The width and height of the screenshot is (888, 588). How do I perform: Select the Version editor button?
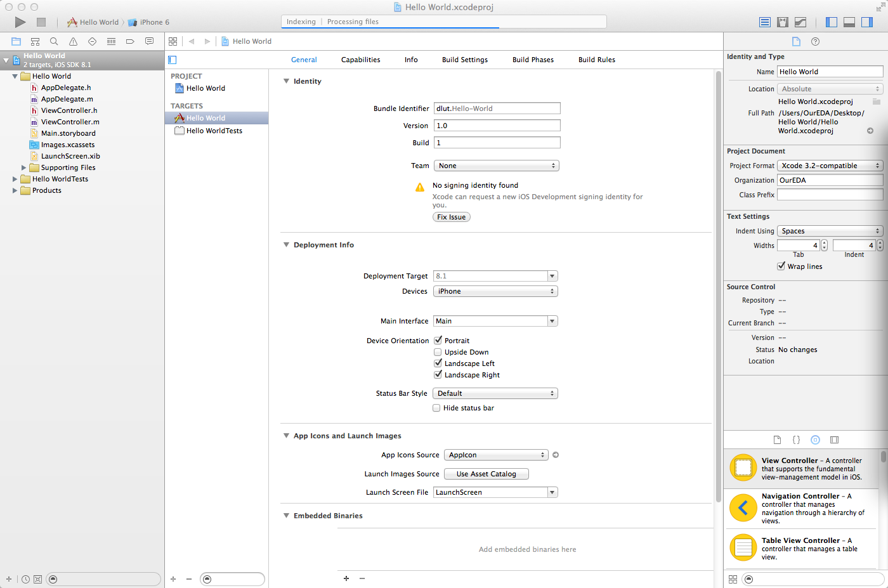(x=800, y=22)
